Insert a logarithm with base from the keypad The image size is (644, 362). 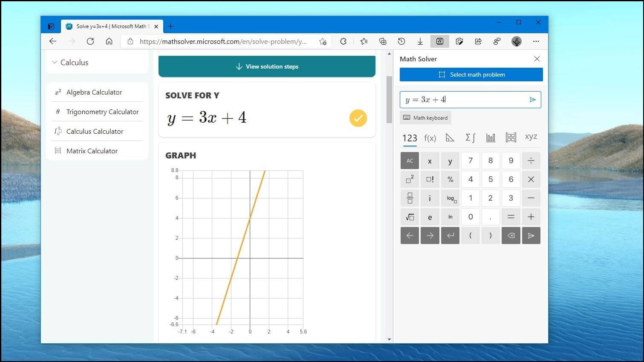pos(450,198)
